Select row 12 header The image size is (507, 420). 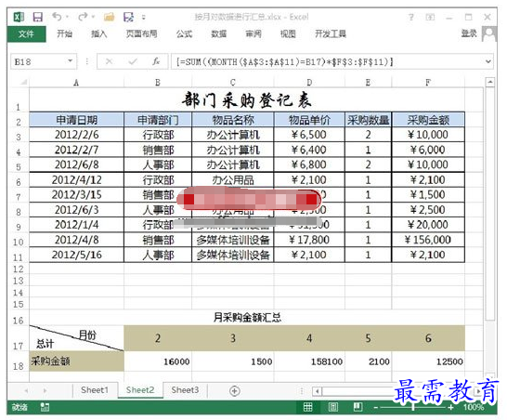(x=19, y=269)
